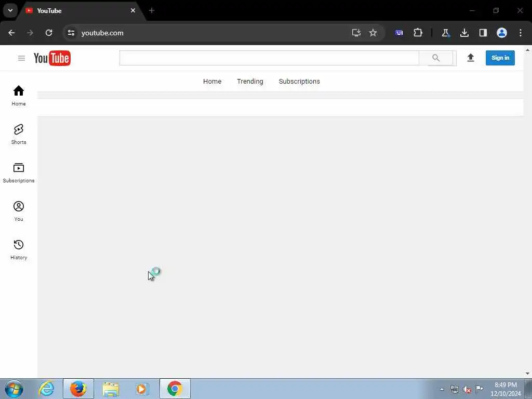Click the page scrollbar up arrow
Viewport: 532px width, 399px height.
528,50
